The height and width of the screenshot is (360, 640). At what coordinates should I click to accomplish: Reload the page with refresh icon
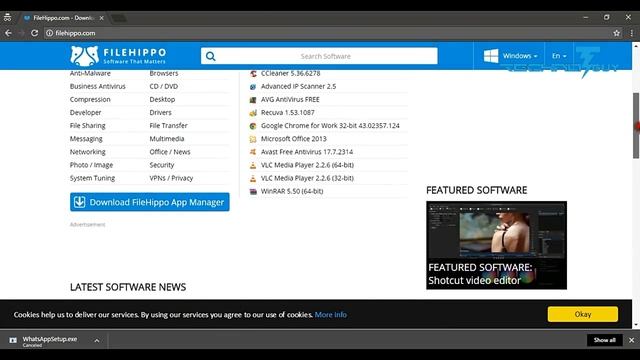[x=35, y=33]
